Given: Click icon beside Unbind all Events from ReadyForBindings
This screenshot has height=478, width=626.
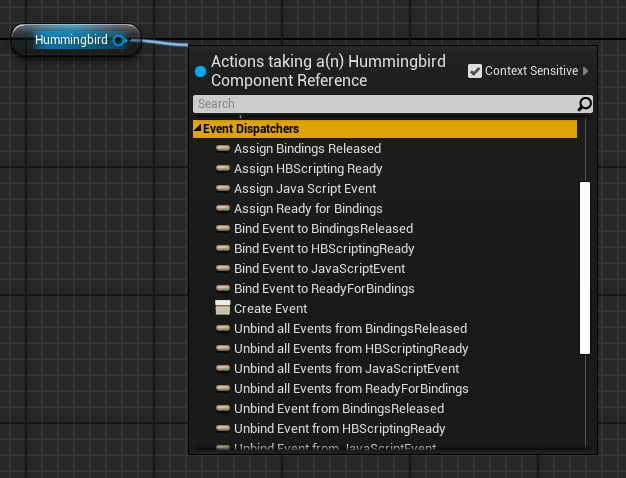Looking at the screenshot, I should (223, 388).
